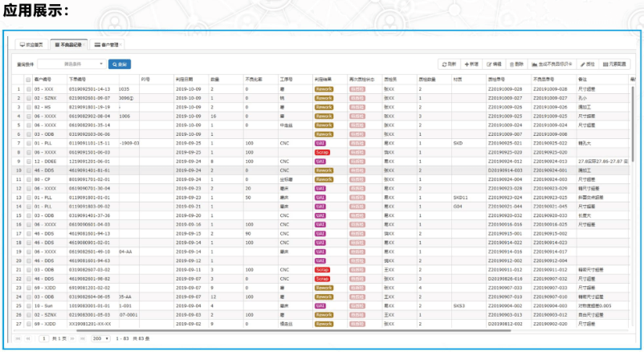Switch to the 客户管理 tab
The width and height of the screenshot is (644, 352).
coord(106,44)
